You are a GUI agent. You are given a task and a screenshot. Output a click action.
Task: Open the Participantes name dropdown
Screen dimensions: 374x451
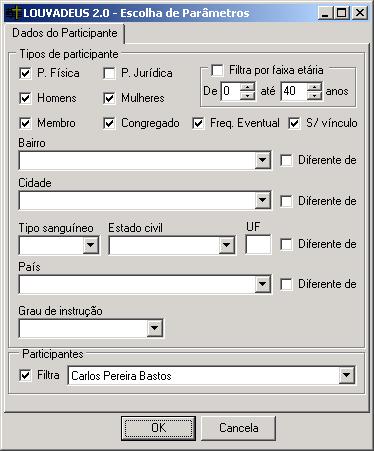(346, 376)
